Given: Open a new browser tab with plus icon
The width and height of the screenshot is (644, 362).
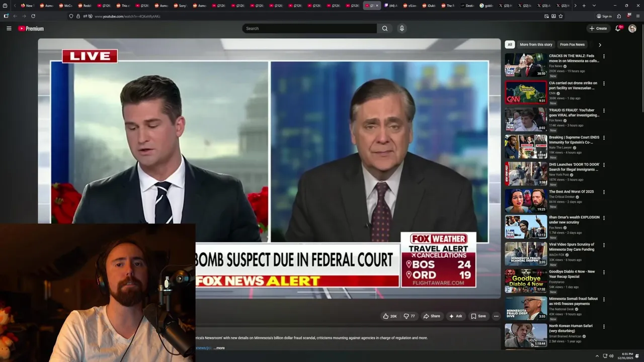Looking at the screenshot, I should coord(584,6).
